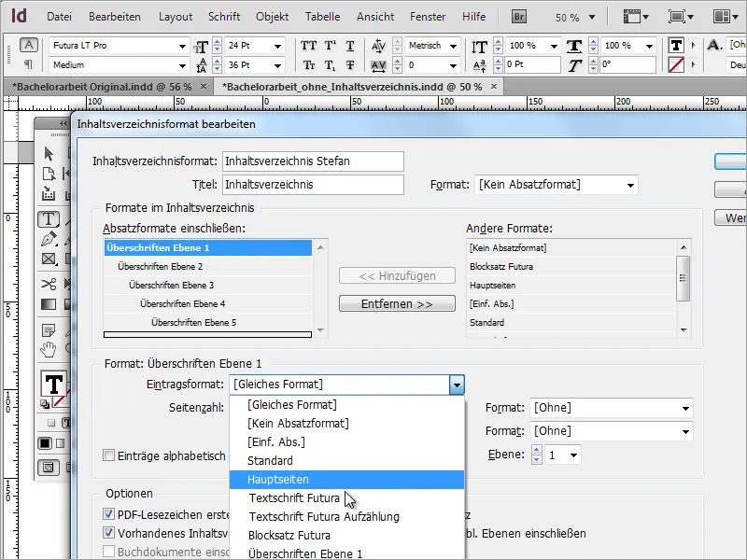Click the stroke none swatch in control bar
The height and width of the screenshot is (560, 747).
[676, 64]
